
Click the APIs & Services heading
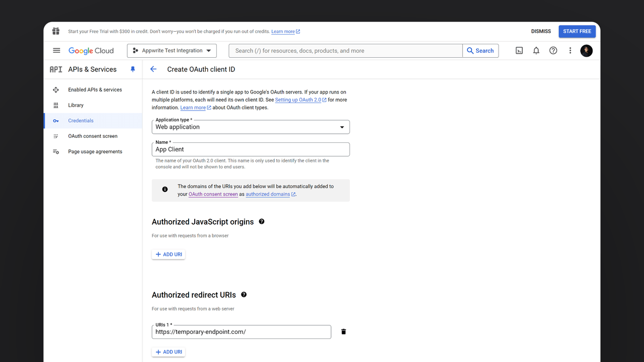(x=93, y=69)
